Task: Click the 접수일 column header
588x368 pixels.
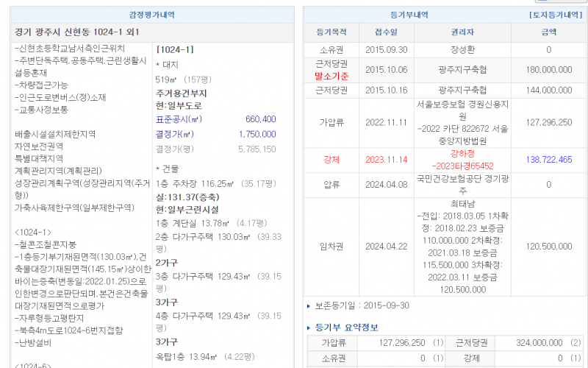Action: pos(386,32)
